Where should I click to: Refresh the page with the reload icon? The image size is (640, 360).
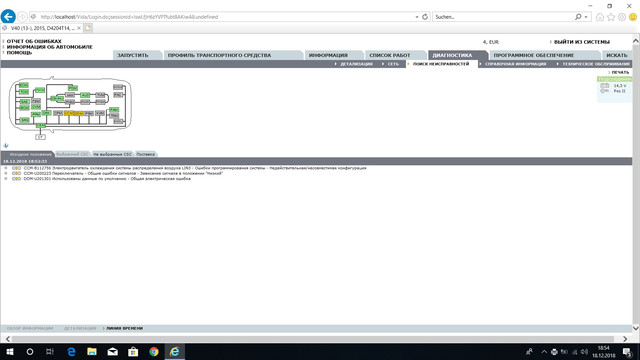pos(425,17)
